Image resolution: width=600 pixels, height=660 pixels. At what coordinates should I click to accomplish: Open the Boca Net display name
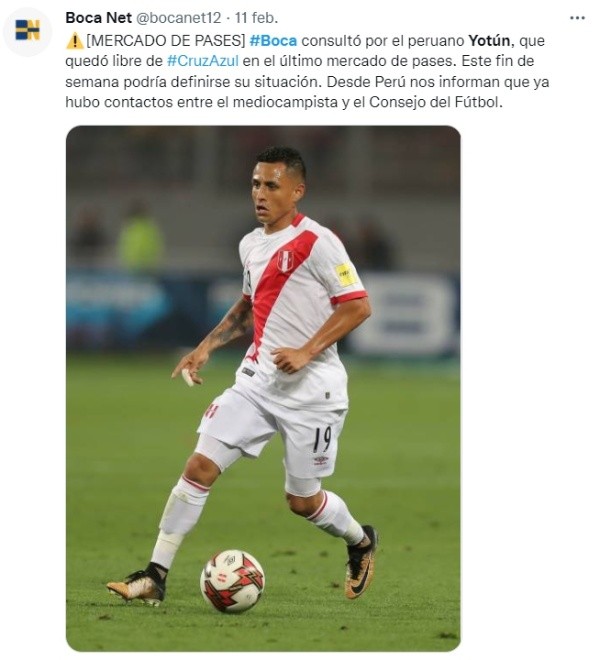[x=99, y=18]
